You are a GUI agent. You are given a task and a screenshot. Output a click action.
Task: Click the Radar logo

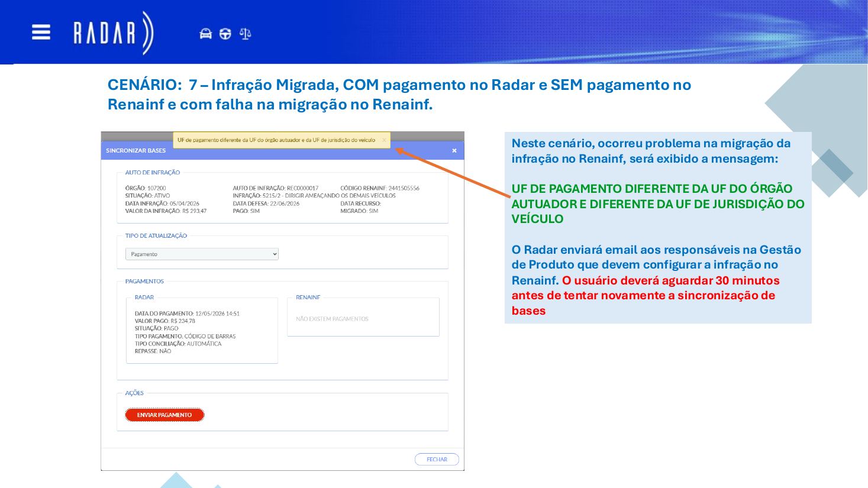[x=113, y=33]
